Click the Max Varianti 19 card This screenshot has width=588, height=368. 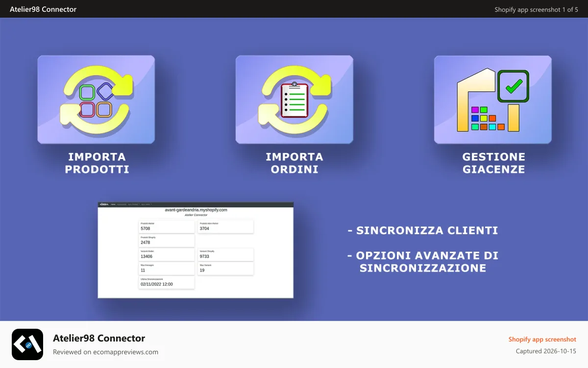click(x=225, y=268)
